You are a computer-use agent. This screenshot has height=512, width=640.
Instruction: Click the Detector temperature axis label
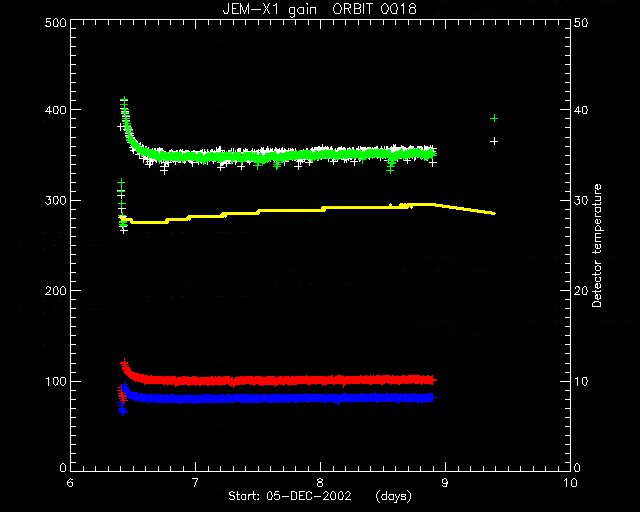point(597,245)
